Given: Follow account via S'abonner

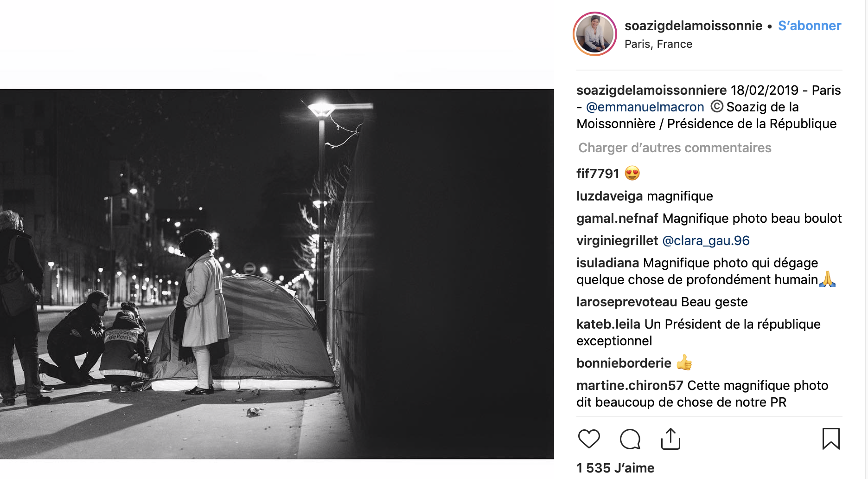Looking at the screenshot, I should [809, 26].
